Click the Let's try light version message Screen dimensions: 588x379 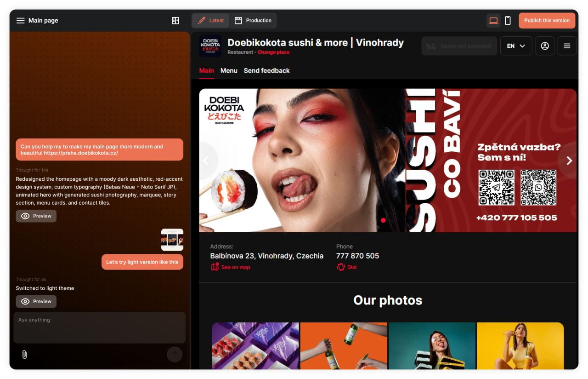pos(142,262)
